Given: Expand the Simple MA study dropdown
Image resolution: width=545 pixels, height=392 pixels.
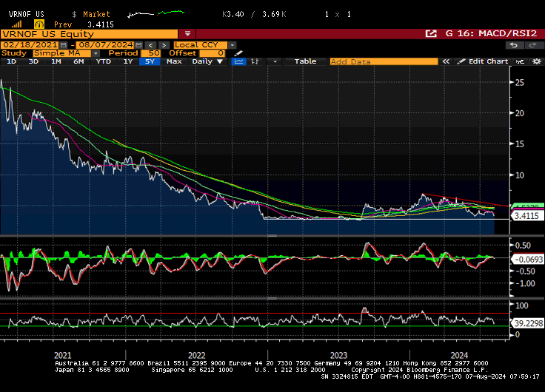Looking at the screenshot, I should 96,53.
